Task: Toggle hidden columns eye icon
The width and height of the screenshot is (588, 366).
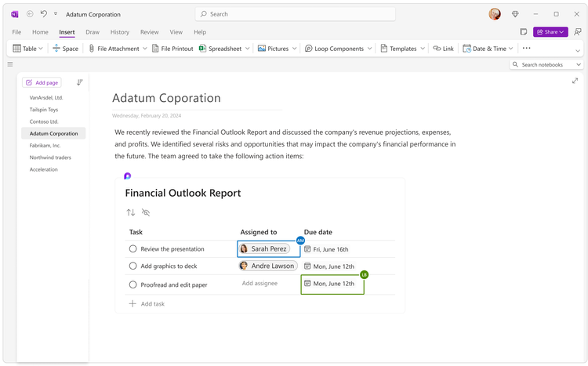Action: tap(146, 212)
